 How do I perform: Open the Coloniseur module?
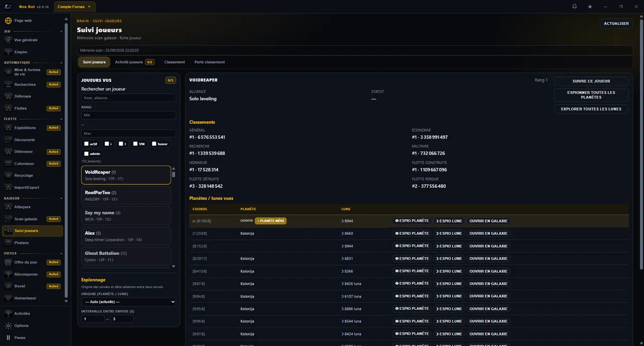pyautogui.click(x=33, y=163)
